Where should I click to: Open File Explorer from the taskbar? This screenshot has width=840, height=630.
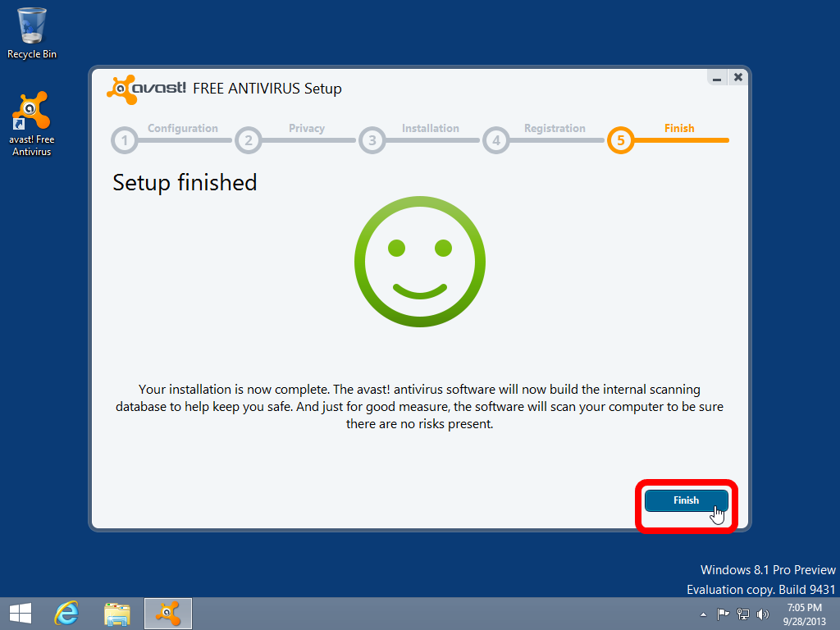(x=117, y=613)
